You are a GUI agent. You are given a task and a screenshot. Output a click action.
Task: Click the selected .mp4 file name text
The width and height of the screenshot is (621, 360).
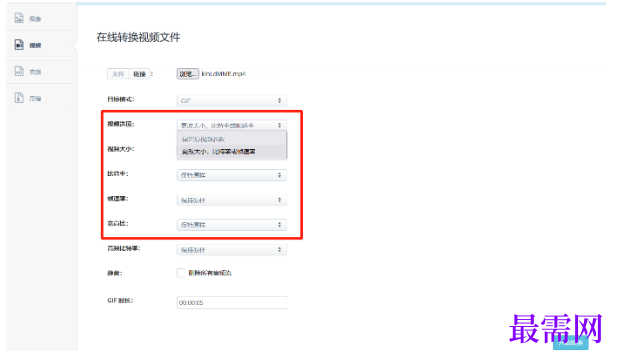(x=224, y=74)
